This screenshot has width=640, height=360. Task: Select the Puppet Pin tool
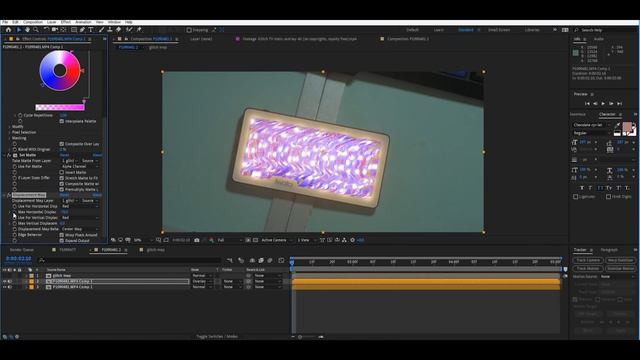(x=139, y=30)
